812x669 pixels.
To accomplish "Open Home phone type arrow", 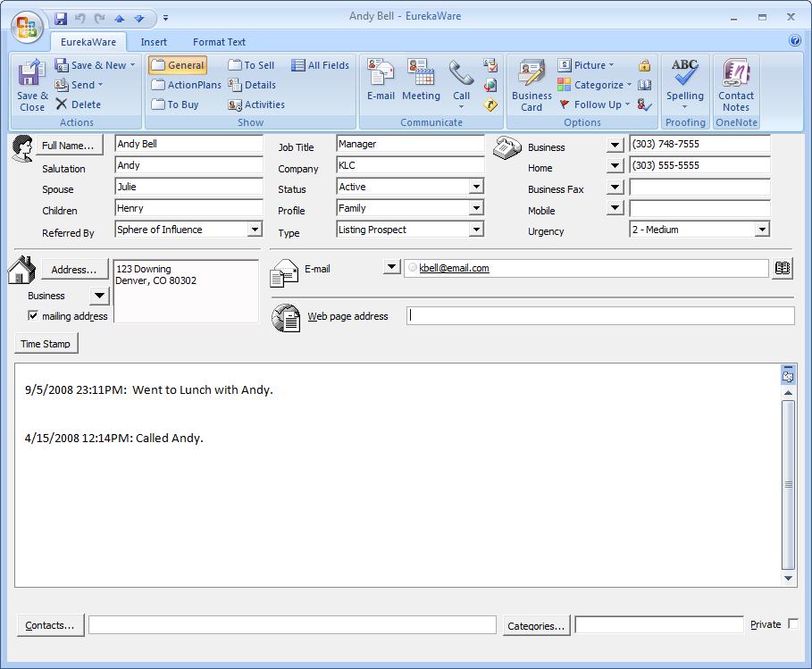I will point(615,166).
